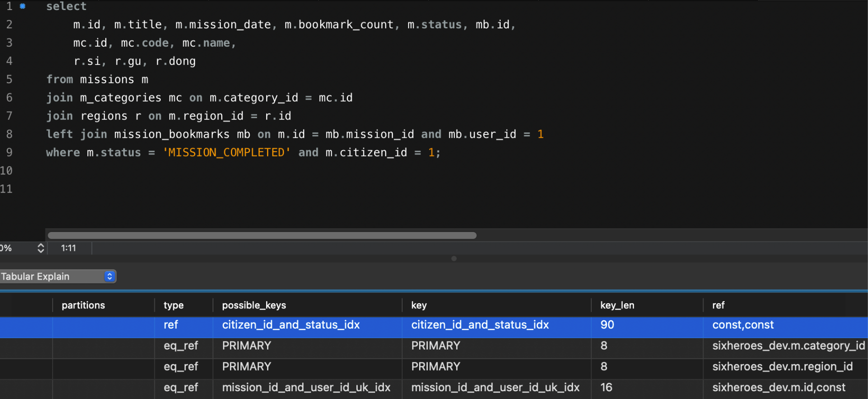Click 'mission_bookmarks' on line 8
Viewport: 868px width, 399px height.
click(172, 135)
